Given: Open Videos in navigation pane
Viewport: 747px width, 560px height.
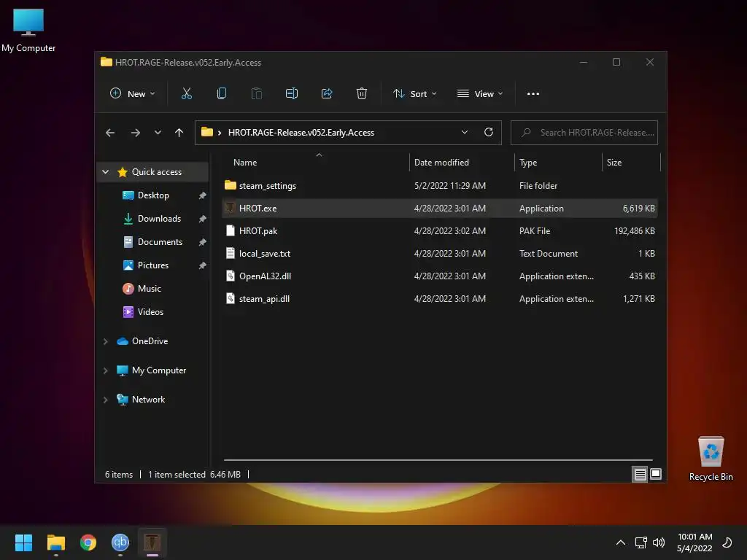Looking at the screenshot, I should point(150,312).
